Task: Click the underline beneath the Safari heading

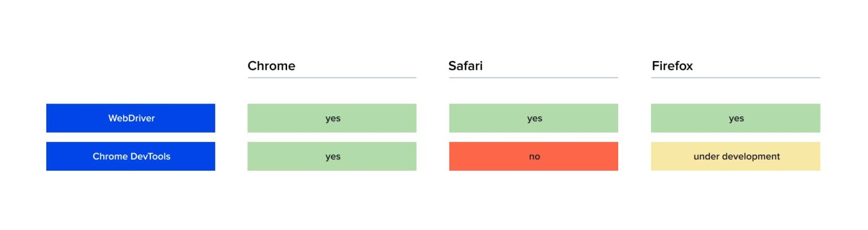Action: pyautogui.click(x=533, y=77)
